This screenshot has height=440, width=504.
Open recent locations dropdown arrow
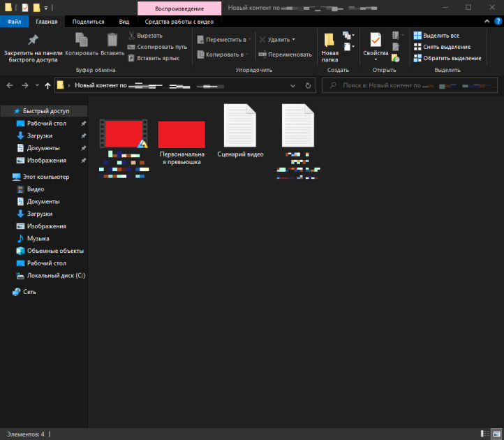[x=37, y=85]
